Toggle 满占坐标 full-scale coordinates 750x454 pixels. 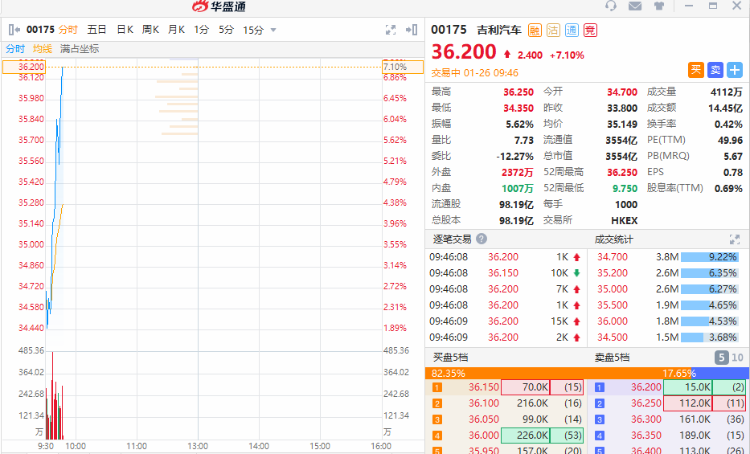point(79,49)
